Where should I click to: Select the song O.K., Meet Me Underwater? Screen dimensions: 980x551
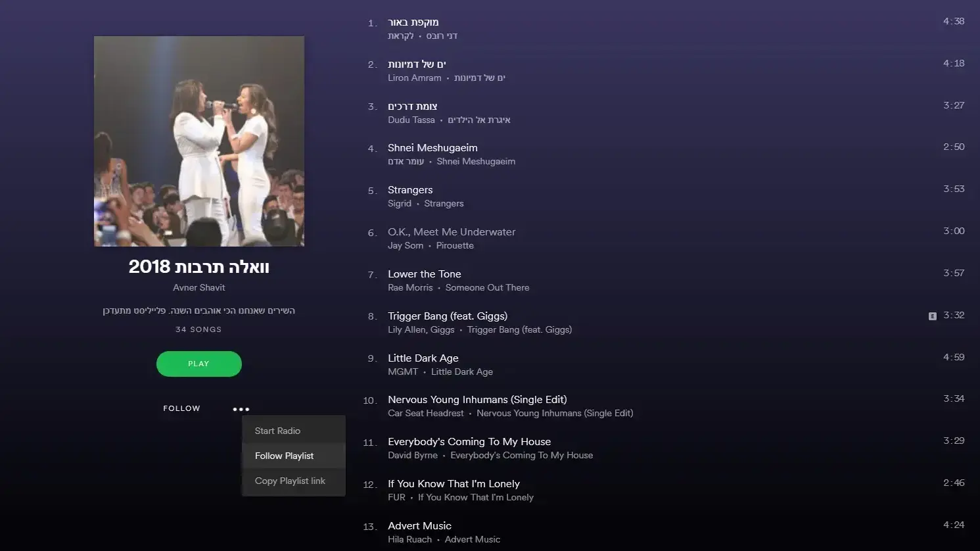[x=452, y=232]
